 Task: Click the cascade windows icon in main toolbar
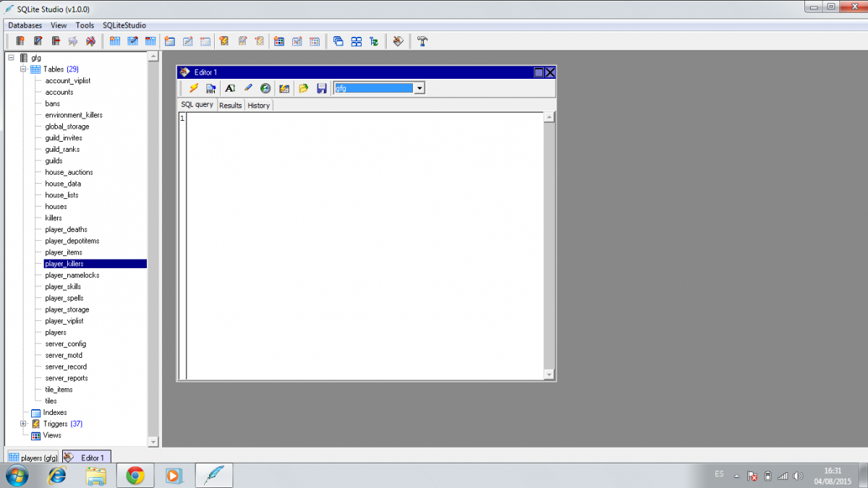[338, 41]
